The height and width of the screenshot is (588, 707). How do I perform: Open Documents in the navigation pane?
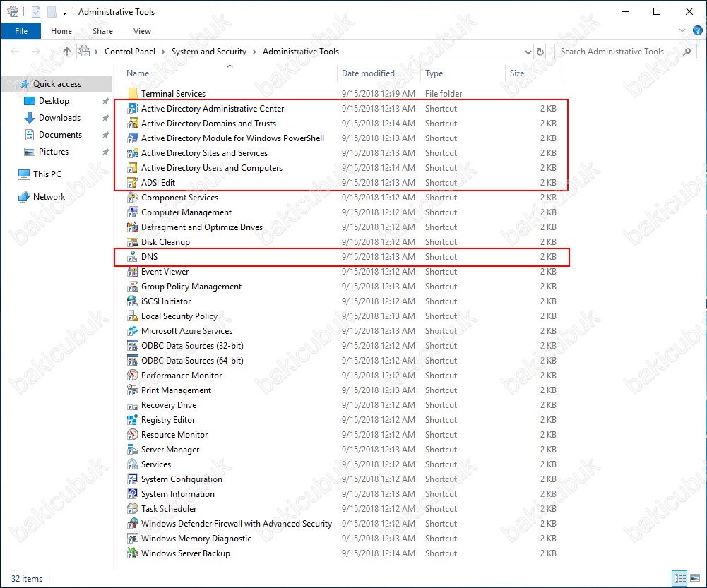coord(61,135)
